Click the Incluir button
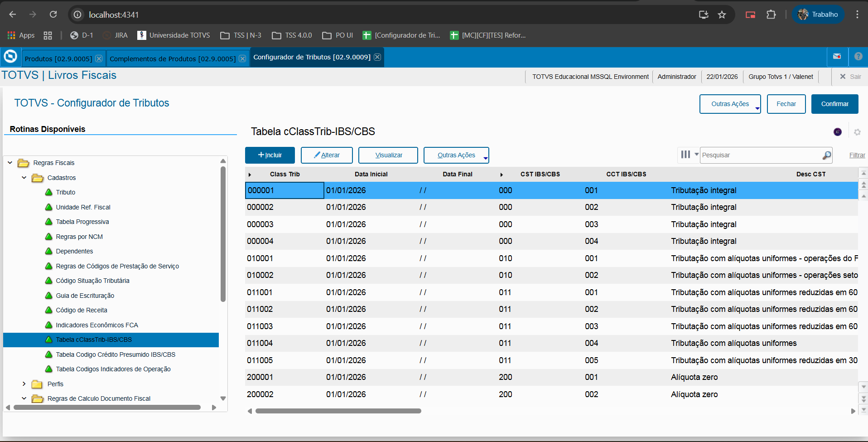The image size is (868, 442). point(270,155)
